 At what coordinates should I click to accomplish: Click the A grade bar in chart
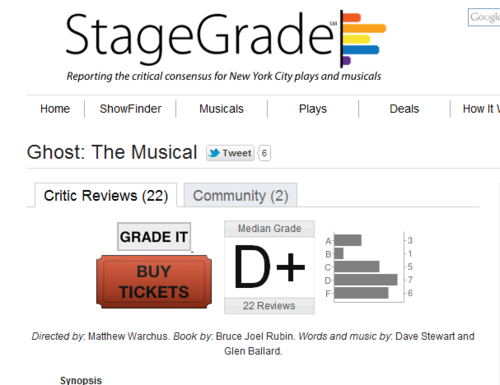pos(348,240)
